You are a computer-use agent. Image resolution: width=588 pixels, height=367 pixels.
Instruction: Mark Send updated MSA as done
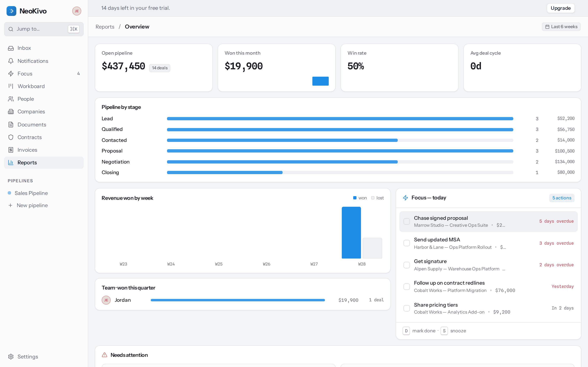pyautogui.click(x=406, y=243)
